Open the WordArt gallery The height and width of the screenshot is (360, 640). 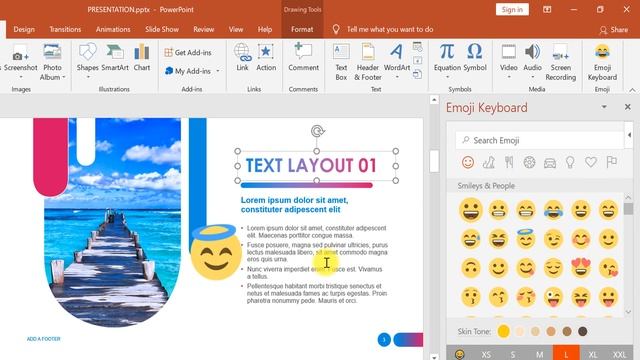coord(397,61)
